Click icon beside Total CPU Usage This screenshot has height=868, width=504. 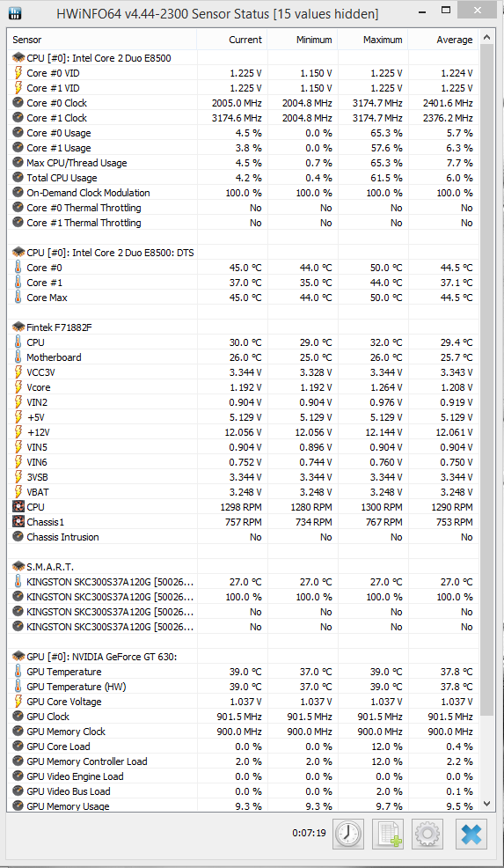pyautogui.click(x=18, y=178)
